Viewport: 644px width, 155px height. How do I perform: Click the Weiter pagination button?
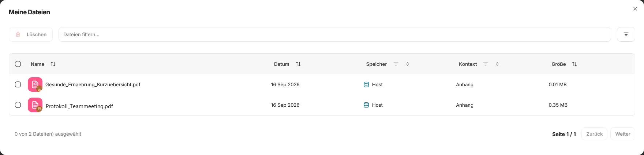(x=623, y=134)
